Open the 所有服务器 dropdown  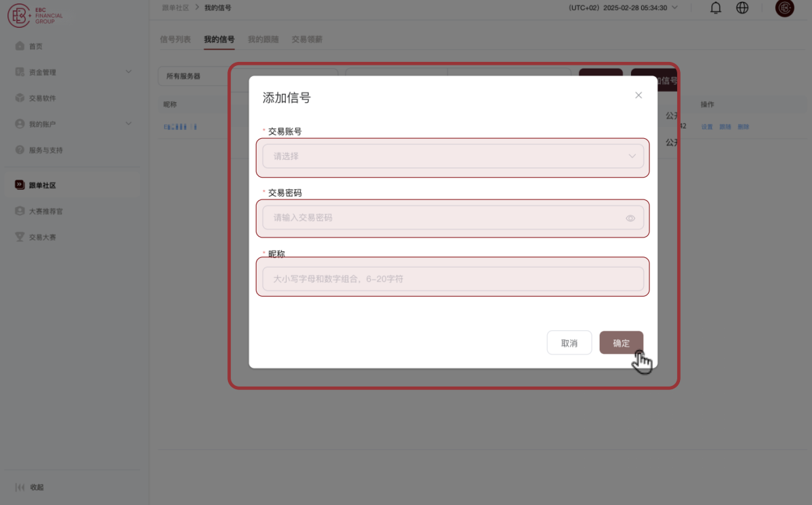(x=248, y=76)
